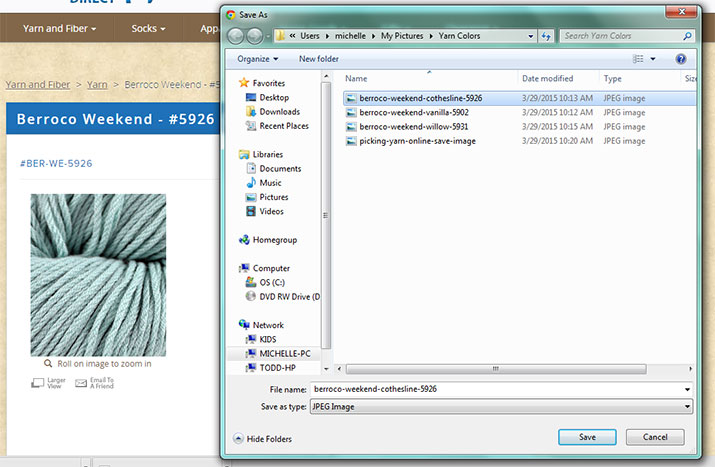The height and width of the screenshot is (467, 715).
Task: Open the Save as type combo box
Action: (x=501, y=407)
